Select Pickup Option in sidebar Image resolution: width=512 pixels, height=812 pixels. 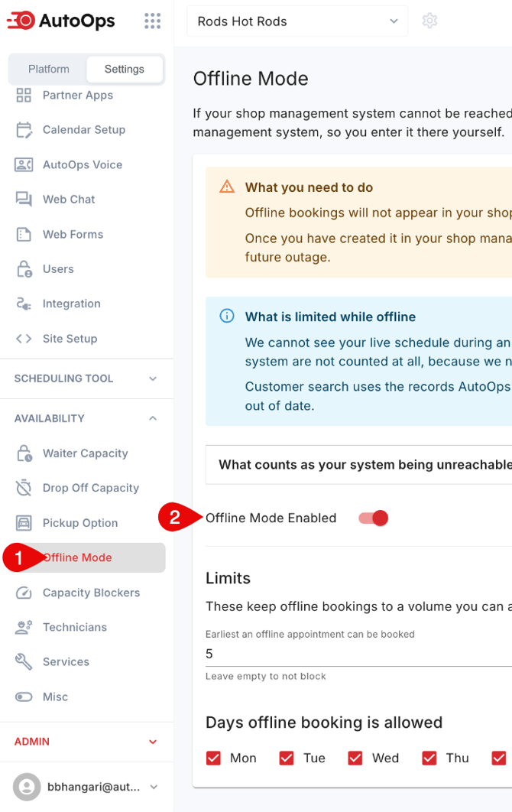tap(80, 523)
